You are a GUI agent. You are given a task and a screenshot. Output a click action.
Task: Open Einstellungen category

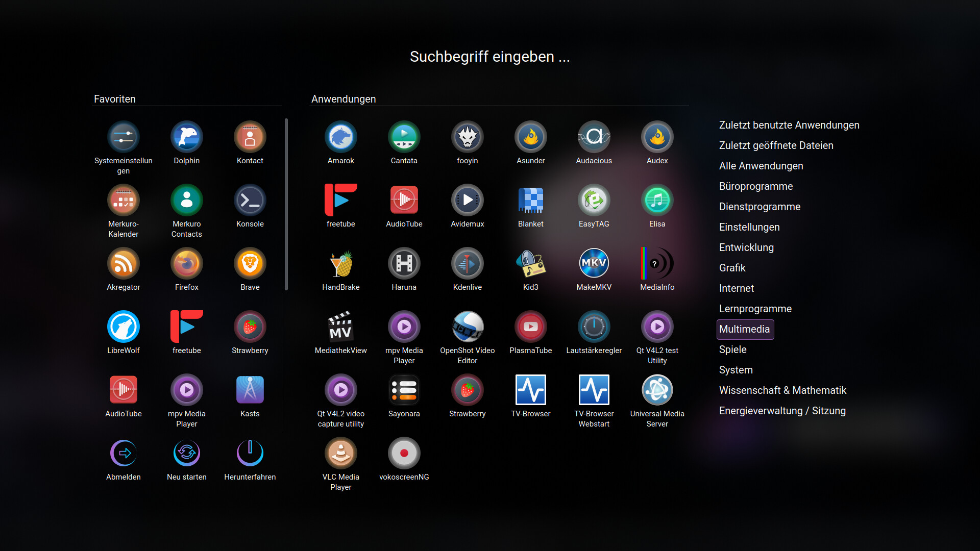tap(749, 227)
